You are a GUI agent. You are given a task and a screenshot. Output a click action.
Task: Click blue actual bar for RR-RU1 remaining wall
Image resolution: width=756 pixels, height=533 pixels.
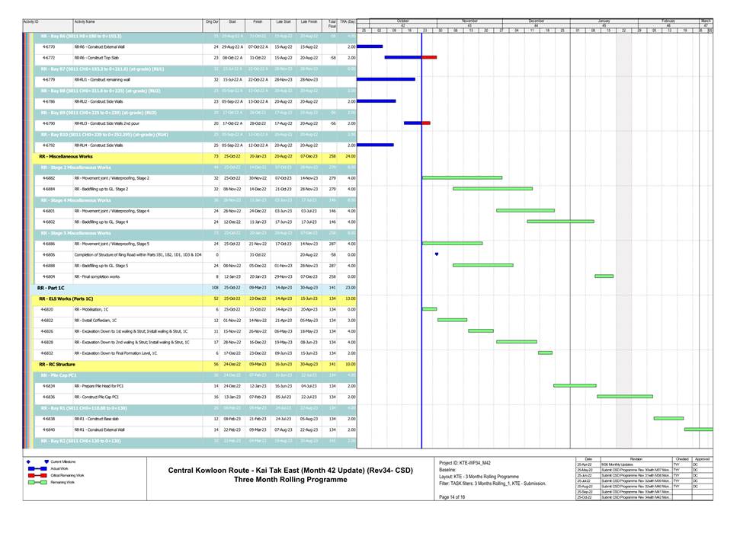click(x=386, y=79)
